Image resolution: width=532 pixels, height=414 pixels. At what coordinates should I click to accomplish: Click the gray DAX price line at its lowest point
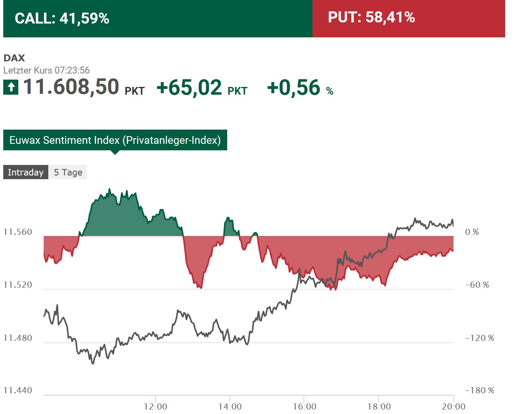pos(91,364)
